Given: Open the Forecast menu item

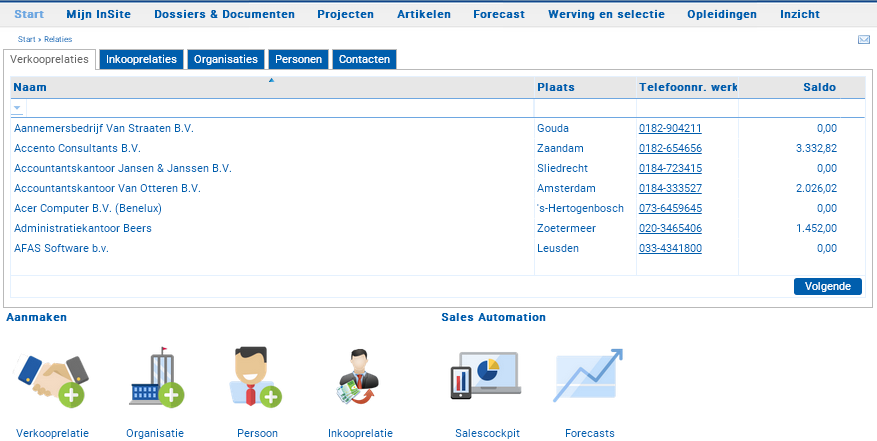Looking at the screenshot, I should (499, 15).
